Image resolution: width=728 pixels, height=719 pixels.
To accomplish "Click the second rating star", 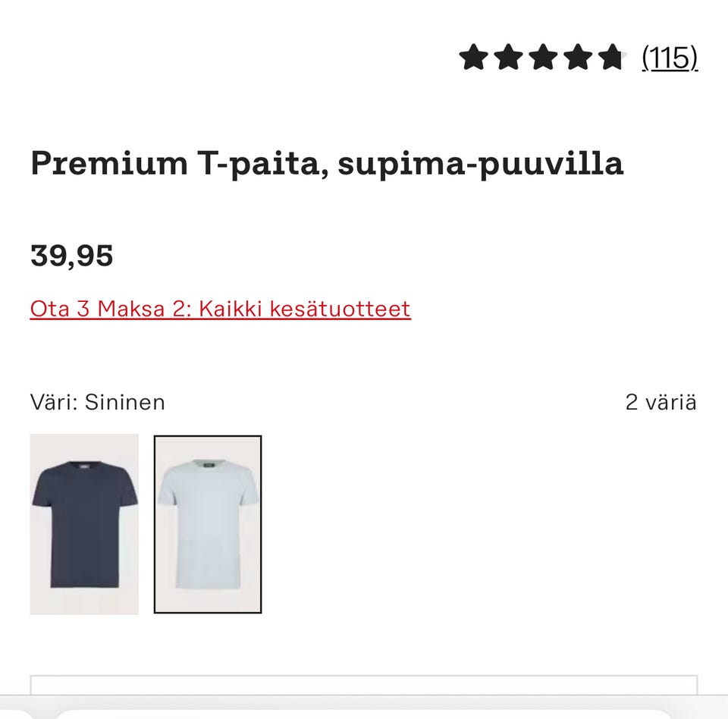I will (508, 58).
